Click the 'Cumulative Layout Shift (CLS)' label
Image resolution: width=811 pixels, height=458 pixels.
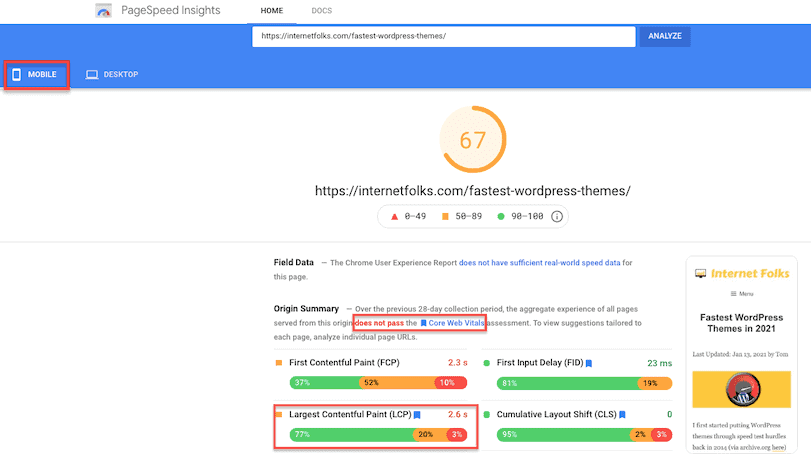557,415
